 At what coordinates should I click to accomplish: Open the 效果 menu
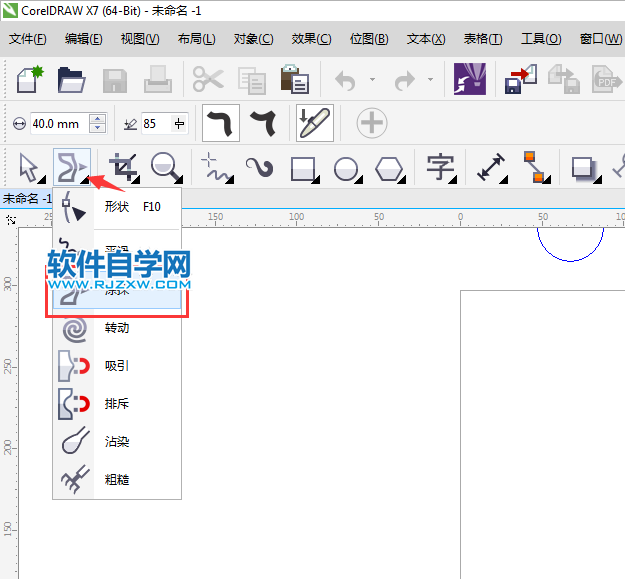point(311,39)
